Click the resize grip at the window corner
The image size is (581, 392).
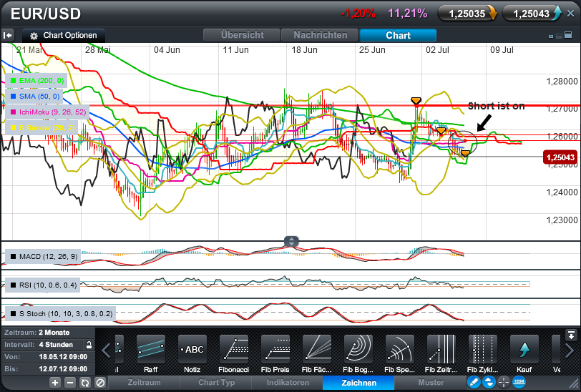tap(574, 384)
